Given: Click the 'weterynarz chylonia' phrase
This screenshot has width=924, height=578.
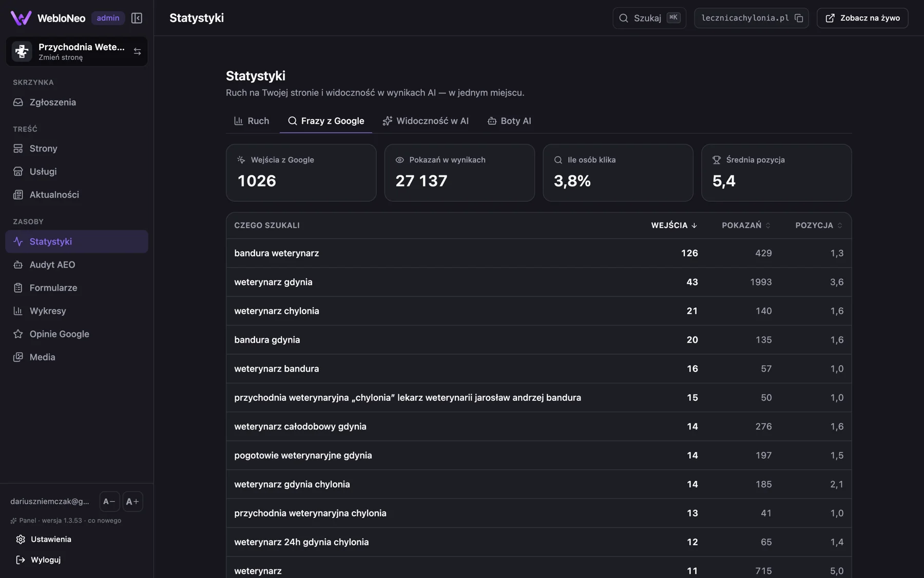Looking at the screenshot, I should pyautogui.click(x=277, y=311).
